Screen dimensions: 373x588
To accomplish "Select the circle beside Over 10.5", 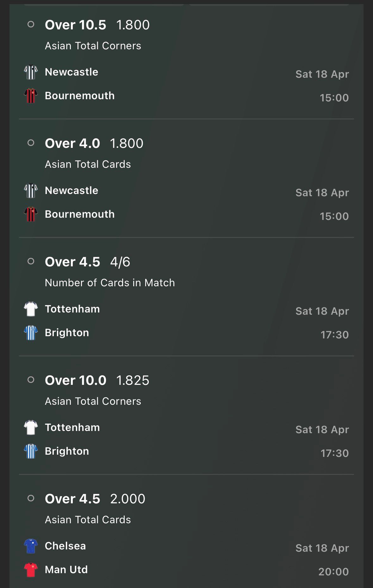I will [x=31, y=24].
